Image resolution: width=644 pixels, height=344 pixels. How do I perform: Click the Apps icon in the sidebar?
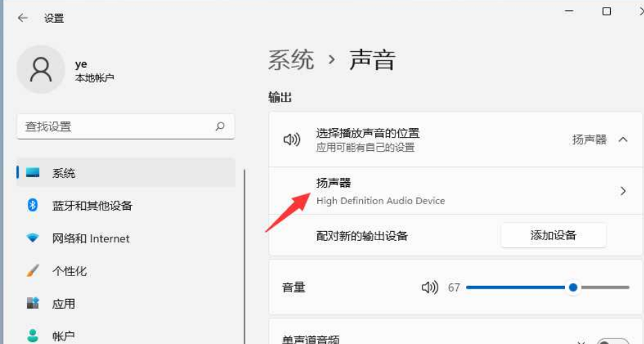[33, 303]
